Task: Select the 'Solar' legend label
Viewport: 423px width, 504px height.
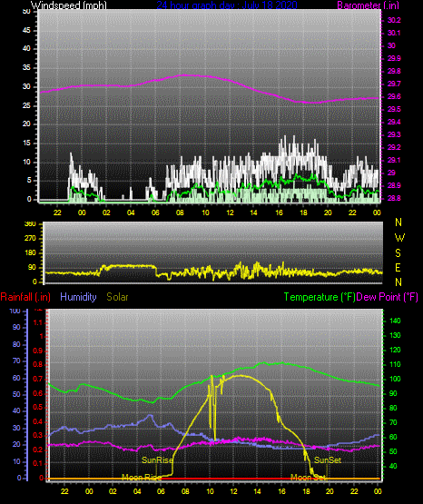Action: tap(117, 297)
